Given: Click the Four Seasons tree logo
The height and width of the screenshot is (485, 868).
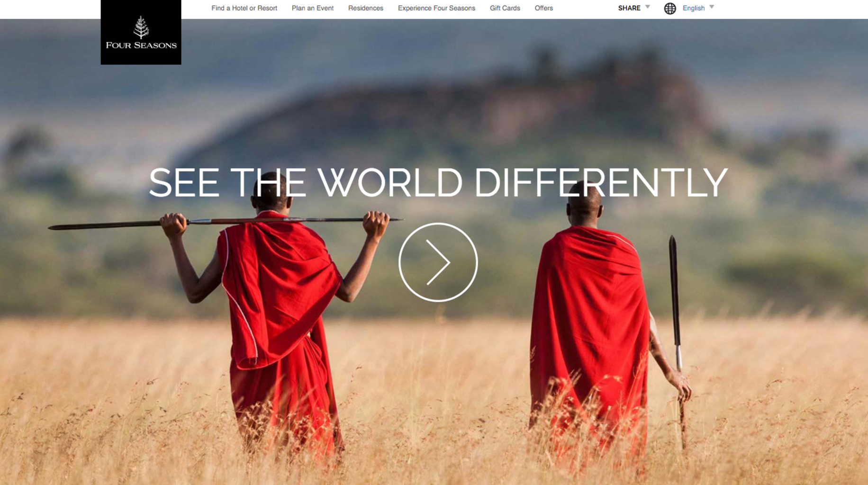Looking at the screenshot, I should [x=141, y=27].
